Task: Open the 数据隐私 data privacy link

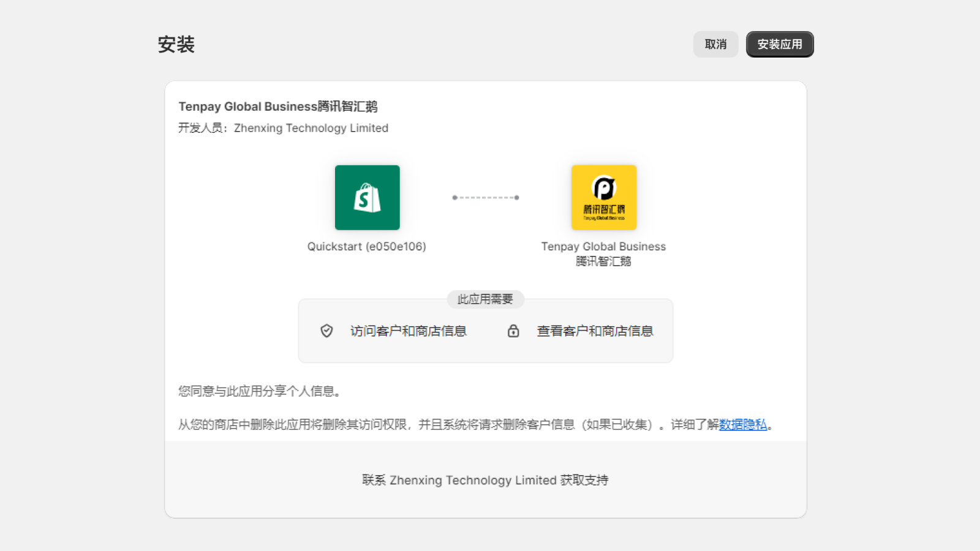Action: click(743, 424)
